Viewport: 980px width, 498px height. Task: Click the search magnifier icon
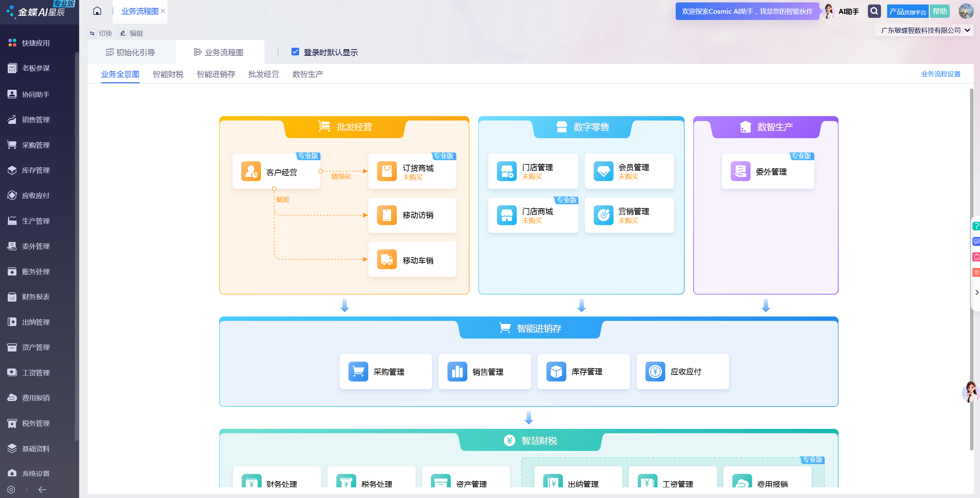(x=874, y=11)
